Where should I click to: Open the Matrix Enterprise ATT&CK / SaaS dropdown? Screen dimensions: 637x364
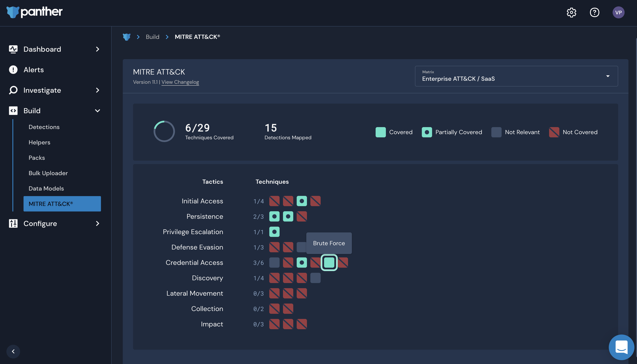[516, 76]
